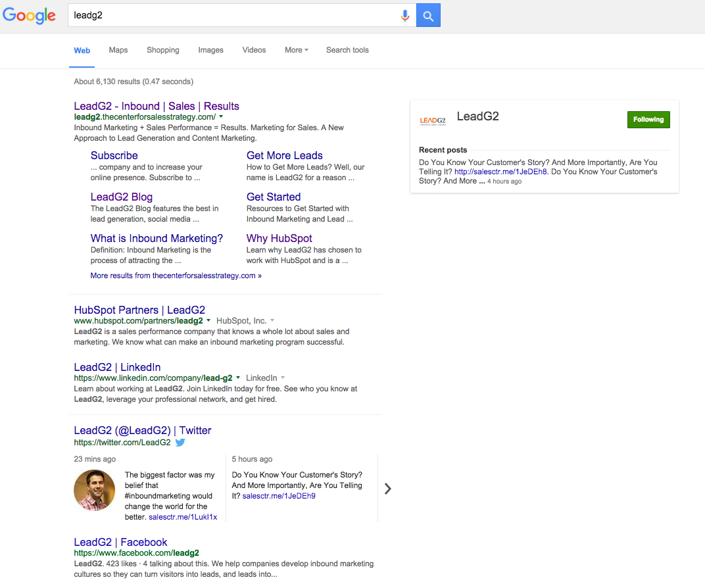Open the Why HubSpot sitelink
This screenshot has width=705, height=588.
280,238
